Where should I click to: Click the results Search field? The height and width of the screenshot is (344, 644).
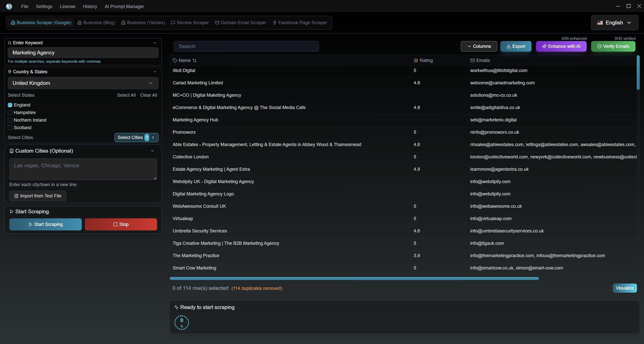[x=246, y=46]
